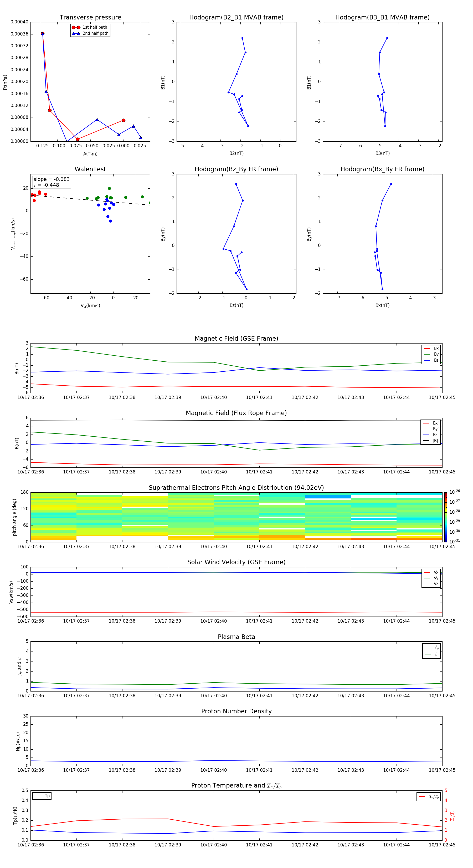Click the 'Hodogram(B3_B1 MVAB frame)' title

tap(382, 18)
